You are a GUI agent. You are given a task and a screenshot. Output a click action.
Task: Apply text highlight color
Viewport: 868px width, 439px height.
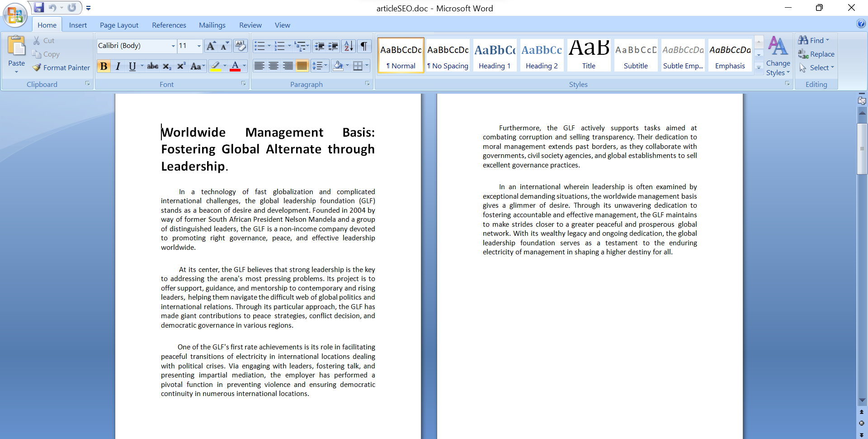pos(216,66)
